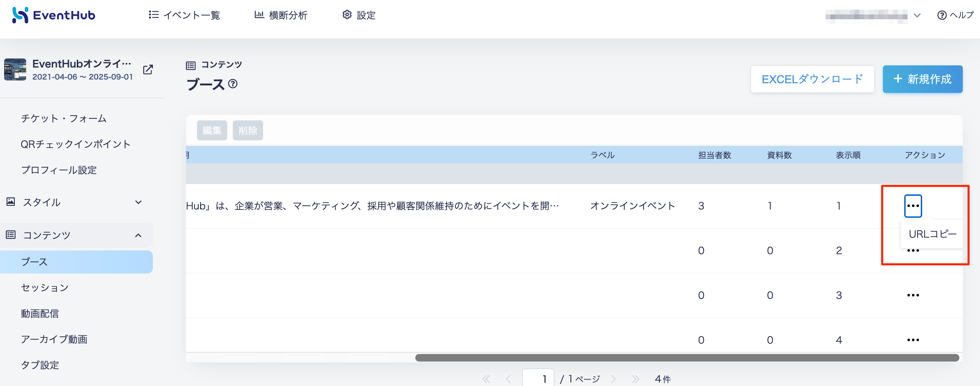Click the ブース help question icon

233,84
